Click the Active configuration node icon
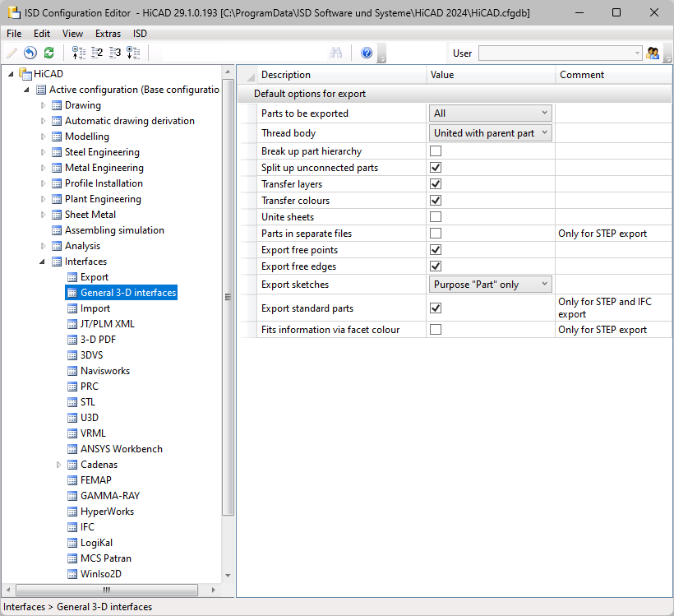The image size is (674, 616). tap(41, 90)
